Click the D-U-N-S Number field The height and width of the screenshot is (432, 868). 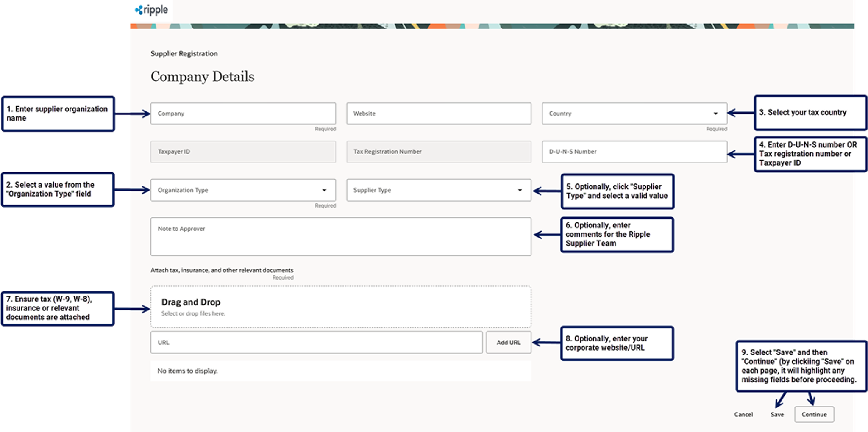[x=634, y=152]
